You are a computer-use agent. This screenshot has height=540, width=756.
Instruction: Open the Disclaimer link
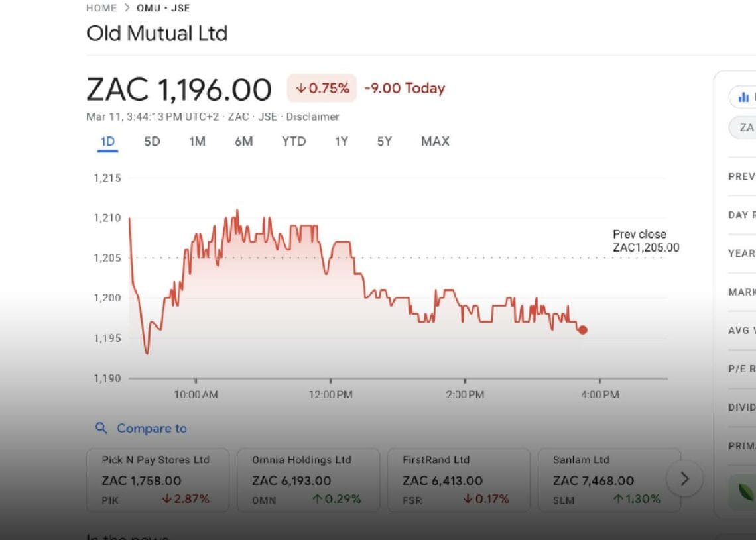[x=312, y=117]
